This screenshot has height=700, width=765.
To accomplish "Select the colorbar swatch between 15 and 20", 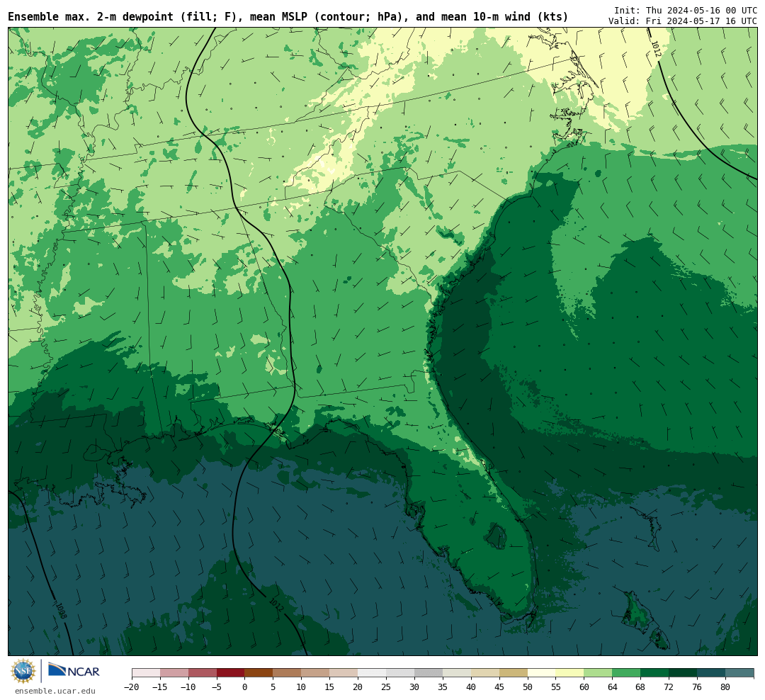I will pos(344,673).
